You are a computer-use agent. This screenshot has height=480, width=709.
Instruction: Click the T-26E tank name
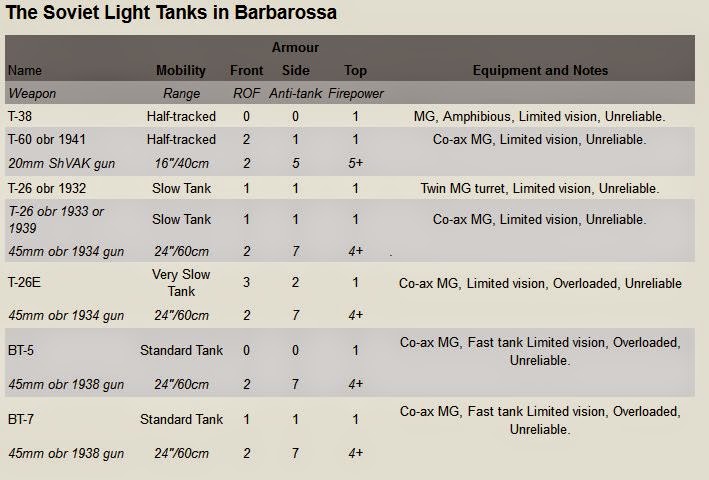[x=24, y=282]
